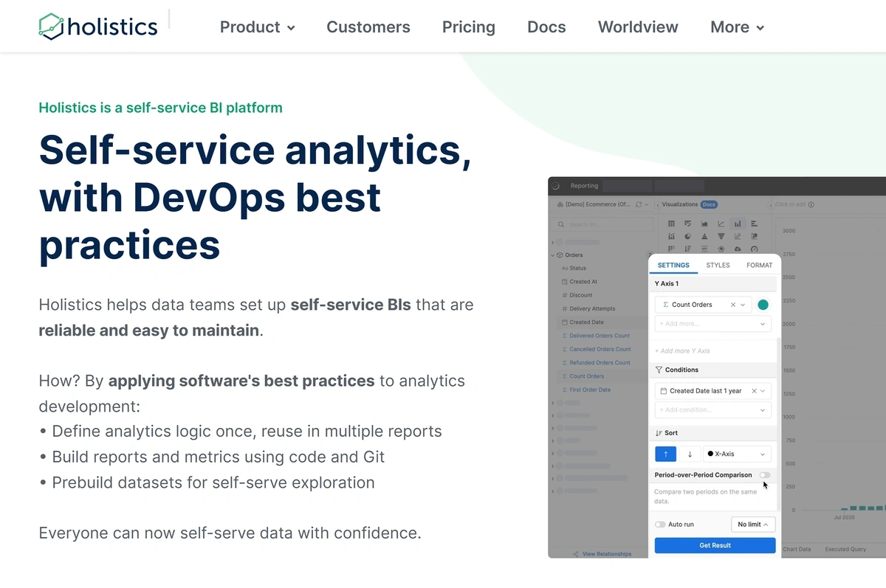This screenshot has width=886, height=588.
Task: Open the No limit dropdown
Action: tap(753, 525)
